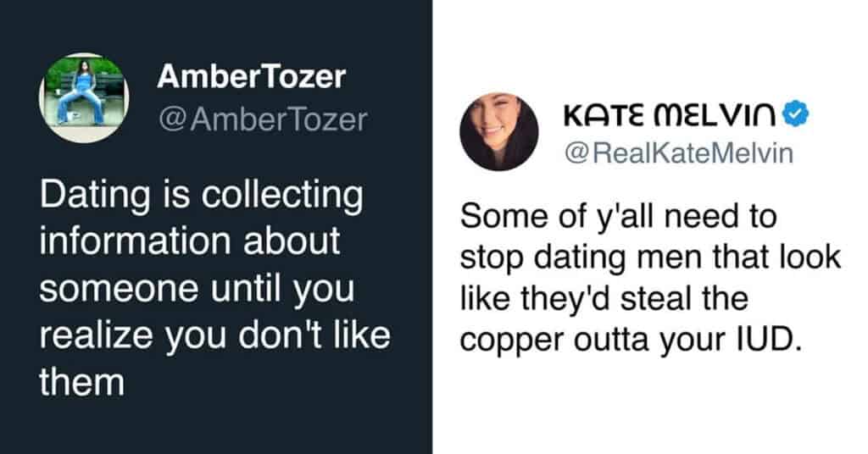This screenshot has height=454, width=868.
Task: Click the @AmberTozer handle
Action: [262, 120]
